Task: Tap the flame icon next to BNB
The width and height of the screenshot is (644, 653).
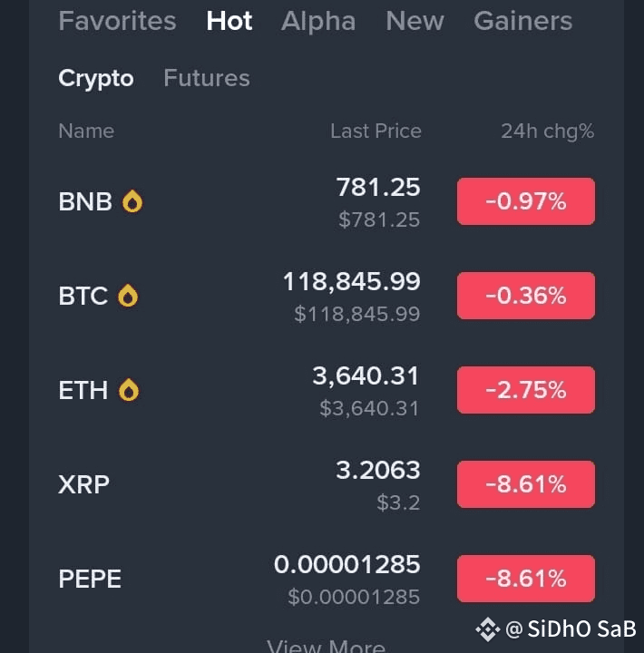Action: click(x=132, y=201)
